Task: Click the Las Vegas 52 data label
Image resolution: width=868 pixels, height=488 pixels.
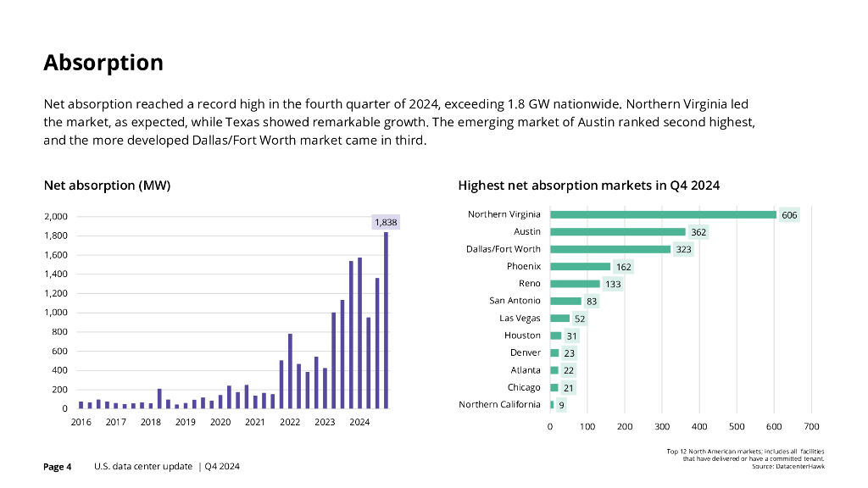Action: coord(580,319)
